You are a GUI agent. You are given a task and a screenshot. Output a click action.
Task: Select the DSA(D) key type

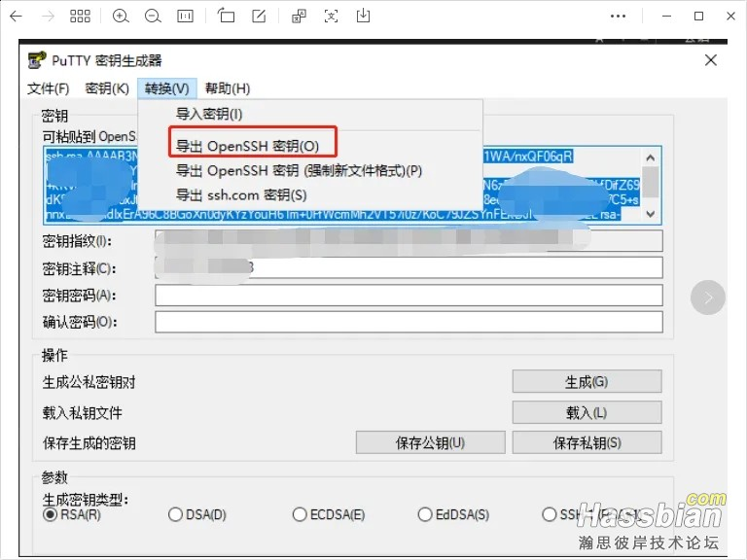(x=197, y=514)
